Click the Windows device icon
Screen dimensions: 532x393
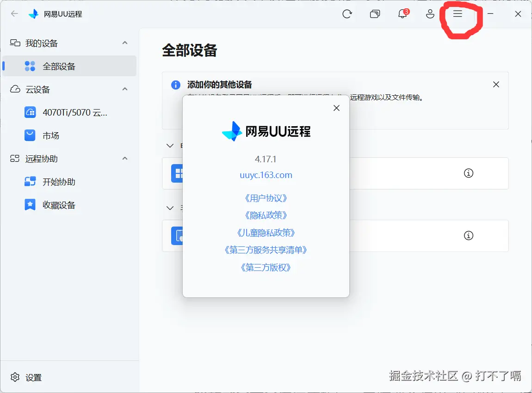177,173
